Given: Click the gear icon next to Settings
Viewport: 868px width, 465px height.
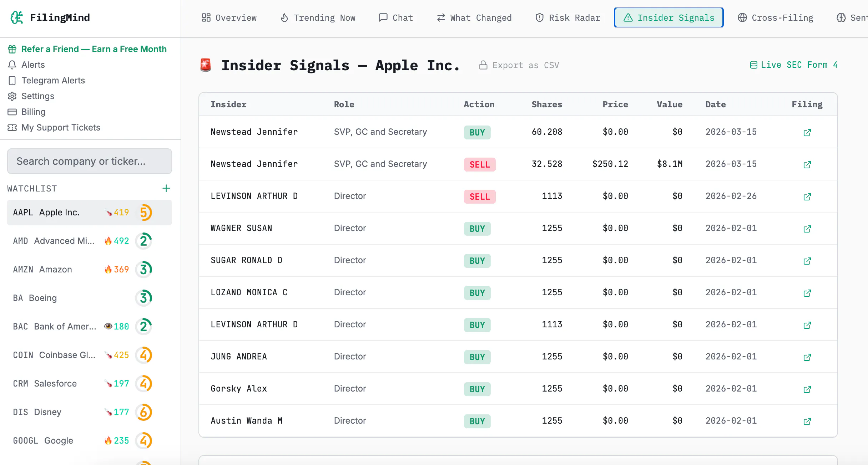Looking at the screenshot, I should 12,96.
